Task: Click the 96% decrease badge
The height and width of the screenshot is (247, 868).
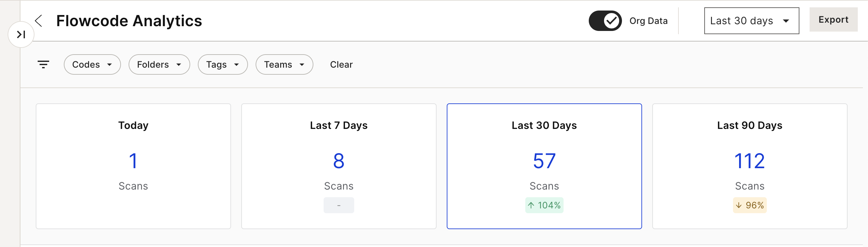Action: click(x=749, y=205)
